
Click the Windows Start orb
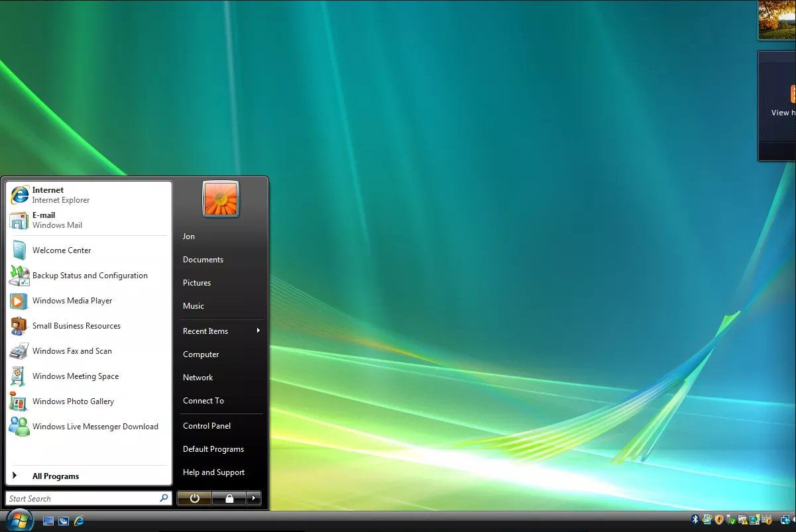(x=19, y=519)
